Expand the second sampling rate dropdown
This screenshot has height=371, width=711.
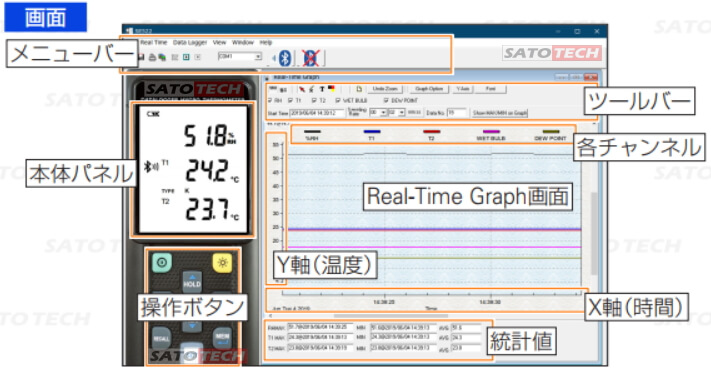tap(396, 112)
